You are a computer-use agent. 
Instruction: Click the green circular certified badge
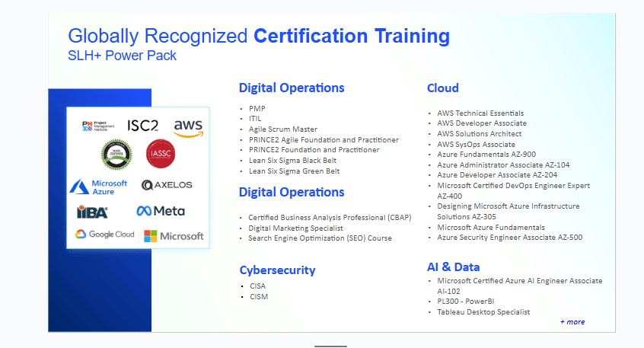click(x=116, y=153)
